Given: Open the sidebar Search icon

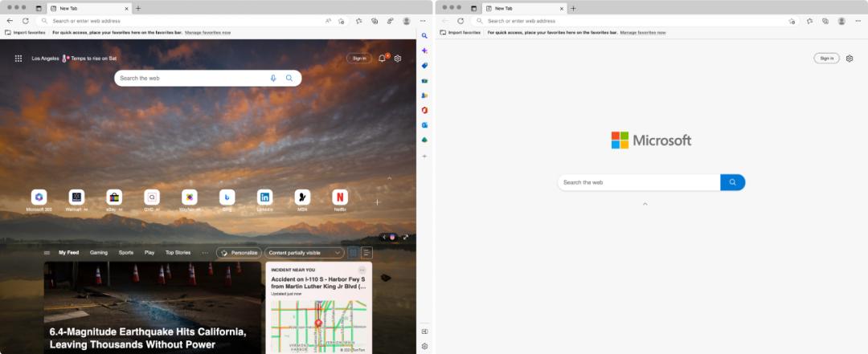Looking at the screenshot, I should coord(424,35).
